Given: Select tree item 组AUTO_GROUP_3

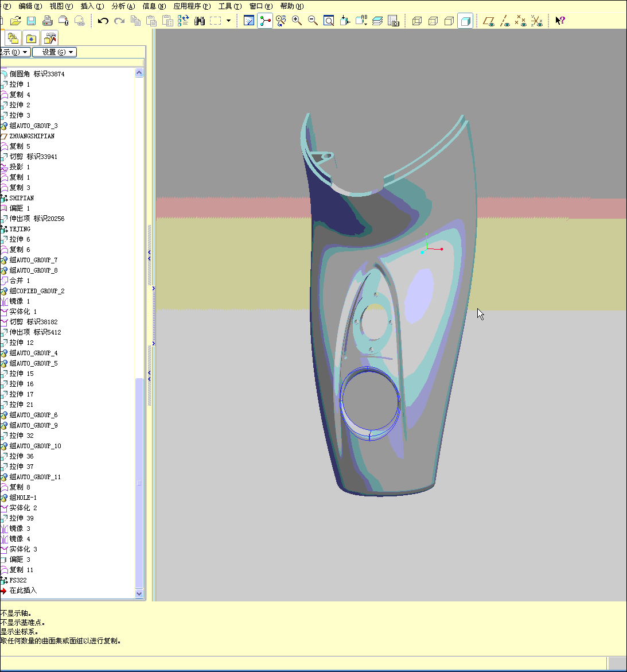Looking at the screenshot, I should tap(33, 126).
